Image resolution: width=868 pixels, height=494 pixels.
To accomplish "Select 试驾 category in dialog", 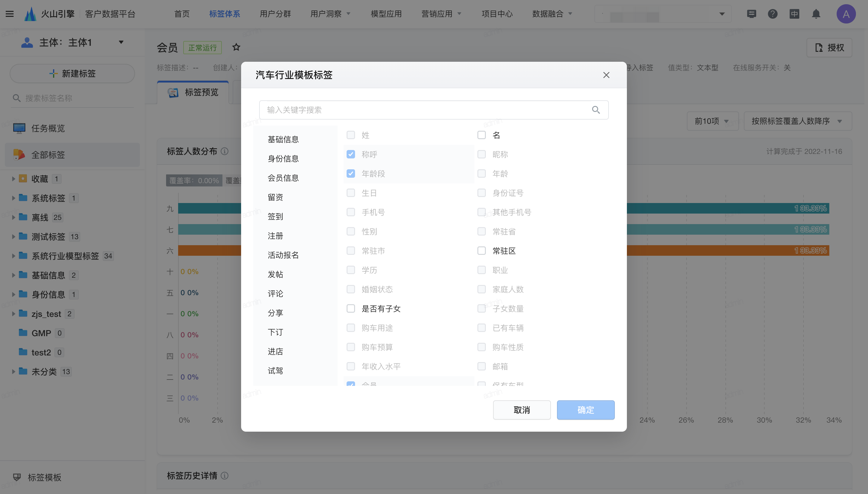I will click(275, 371).
